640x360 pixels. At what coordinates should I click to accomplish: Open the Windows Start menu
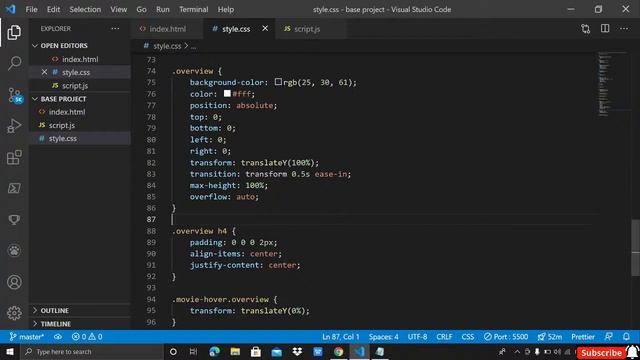pos(10,351)
